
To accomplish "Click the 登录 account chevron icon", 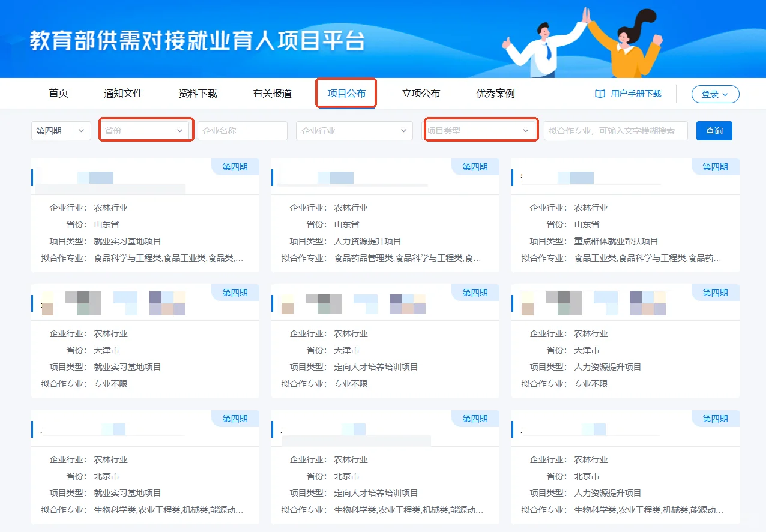I will [725, 94].
